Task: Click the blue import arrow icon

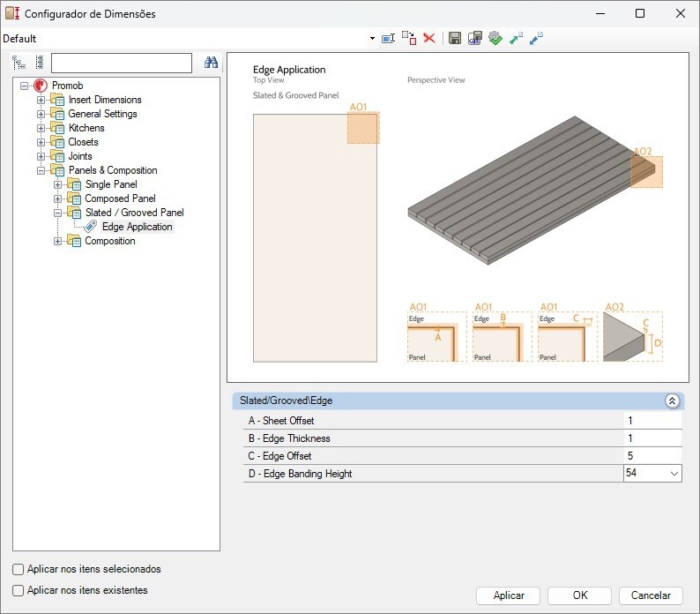Action: click(x=536, y=38)
